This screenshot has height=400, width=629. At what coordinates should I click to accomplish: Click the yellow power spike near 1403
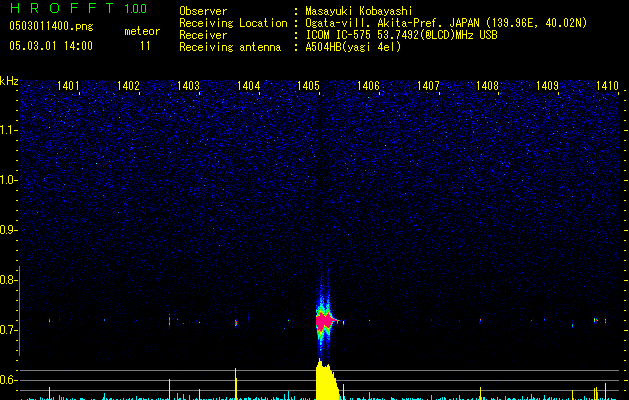click(169, 389)
